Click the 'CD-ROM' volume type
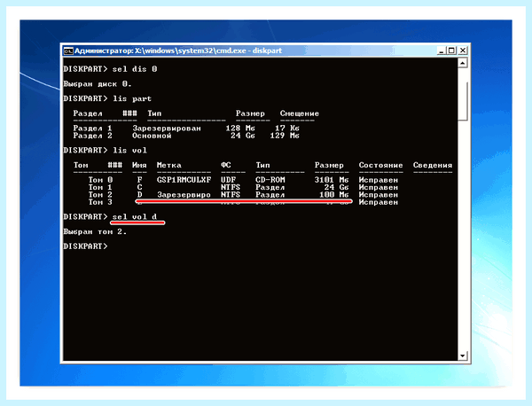This screenshot has height=406, width=532. point(270,180)
